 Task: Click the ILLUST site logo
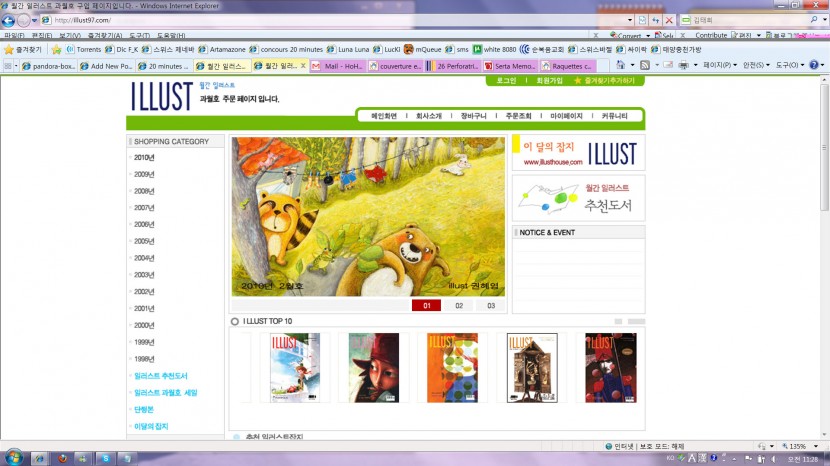click(162, 96)
